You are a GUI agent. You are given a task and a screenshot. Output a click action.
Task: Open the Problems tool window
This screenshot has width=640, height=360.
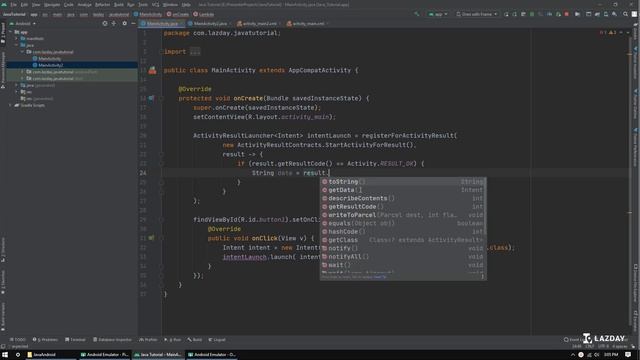coord(45,340)
